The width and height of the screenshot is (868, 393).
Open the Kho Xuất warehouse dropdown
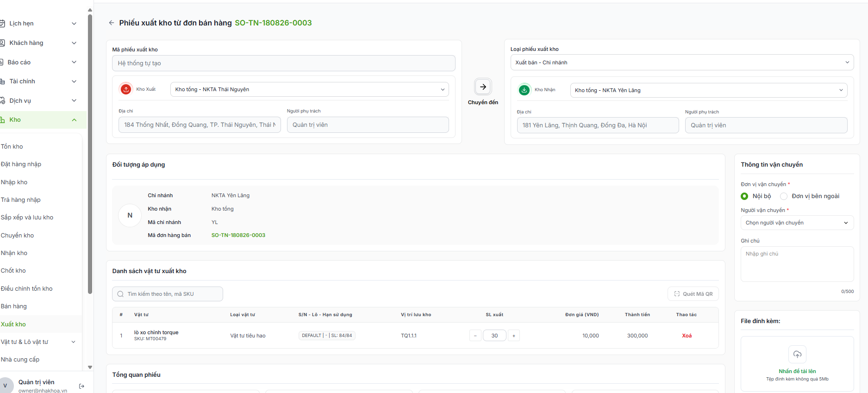click(x=310, y=89)
